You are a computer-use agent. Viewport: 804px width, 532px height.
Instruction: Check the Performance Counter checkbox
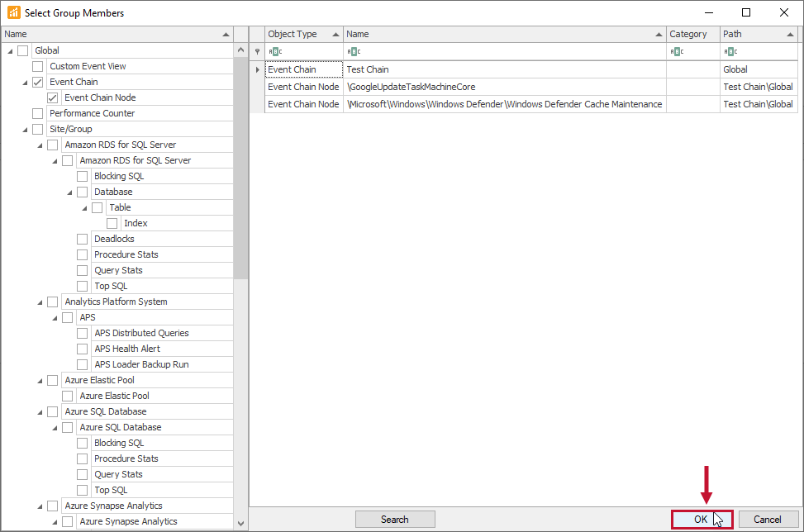pos(37,112)
